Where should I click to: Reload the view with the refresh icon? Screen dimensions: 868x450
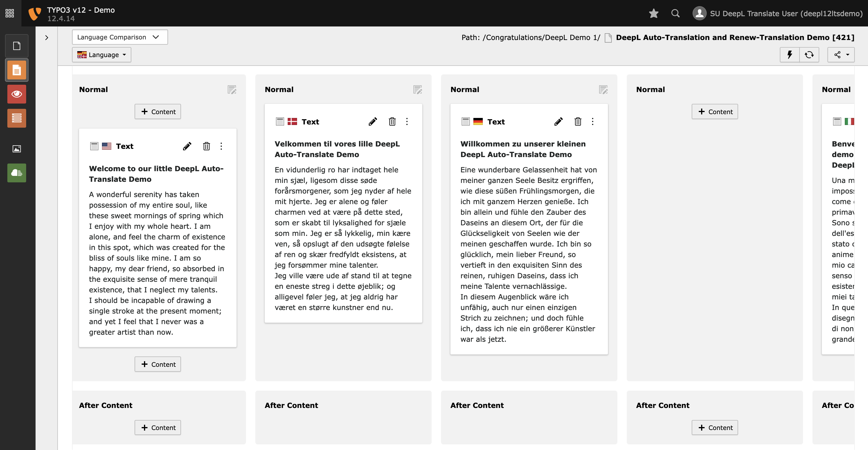(x=809, y=54)
